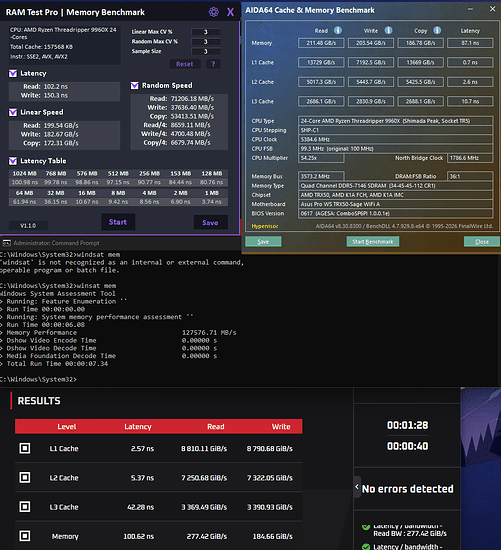Click the L3 Cache row square icon
501x550 pixels.
click(x=25, y=507)
